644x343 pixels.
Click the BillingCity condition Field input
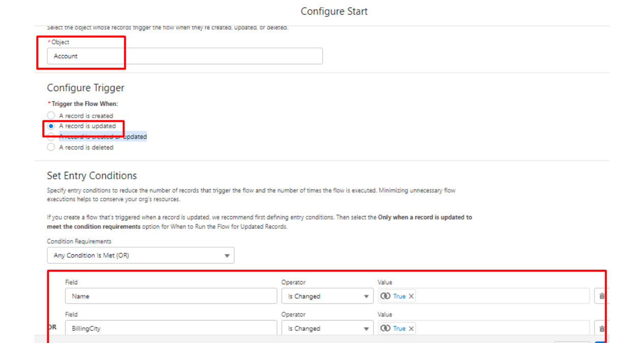click(171, 329)
